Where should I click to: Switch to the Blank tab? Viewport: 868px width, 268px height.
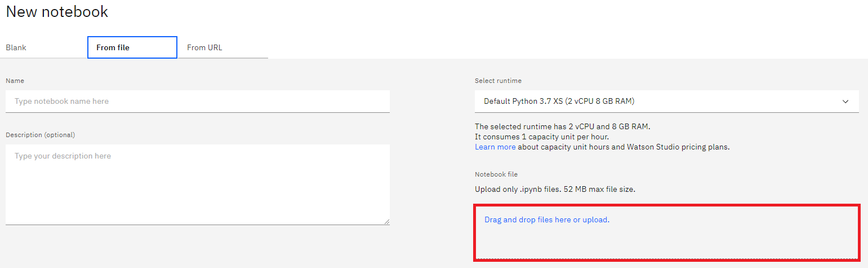(43, 47)
